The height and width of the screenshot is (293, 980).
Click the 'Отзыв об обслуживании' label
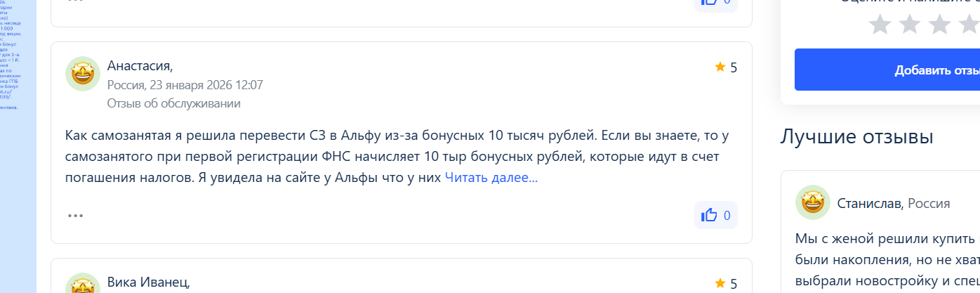(173, 103)
